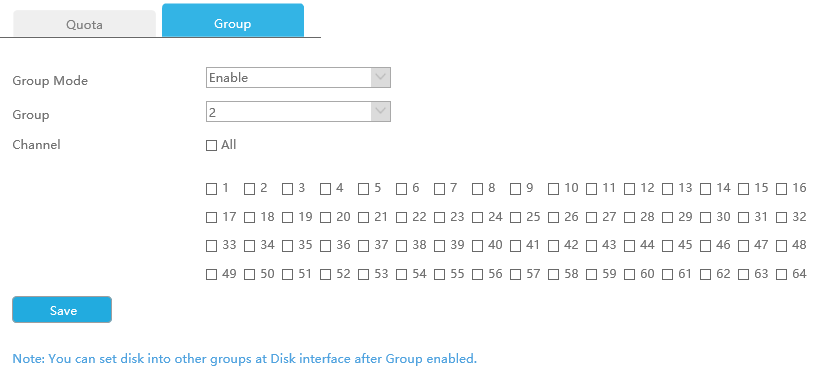Enable channel 49 checkbox
The height and width of the screenshot is (373, 815).
211,274
